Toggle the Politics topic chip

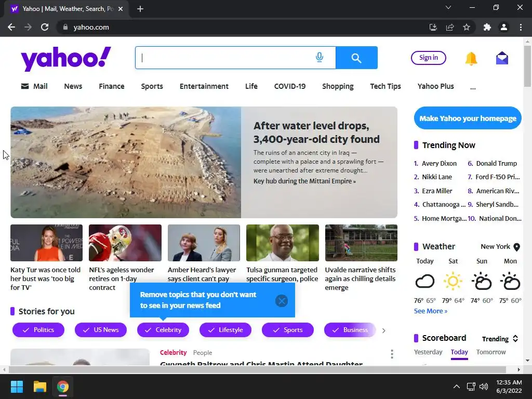38,330
